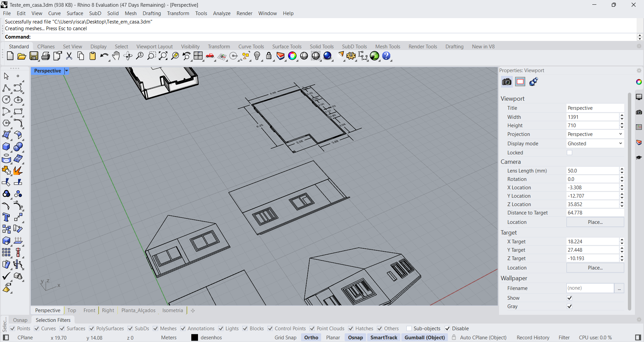Select the Zoom Extents tool
The image size is (644, 342).
coord(163,56)
